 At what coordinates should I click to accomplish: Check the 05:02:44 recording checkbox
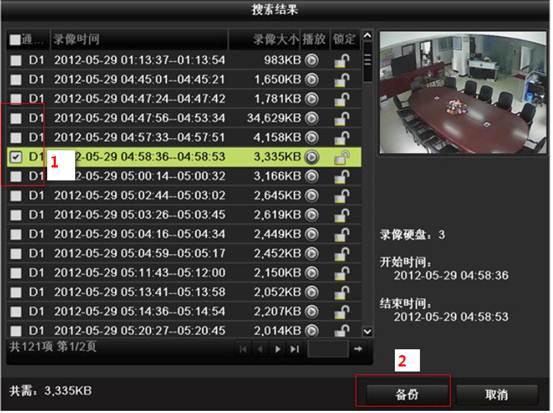(16, 196)
